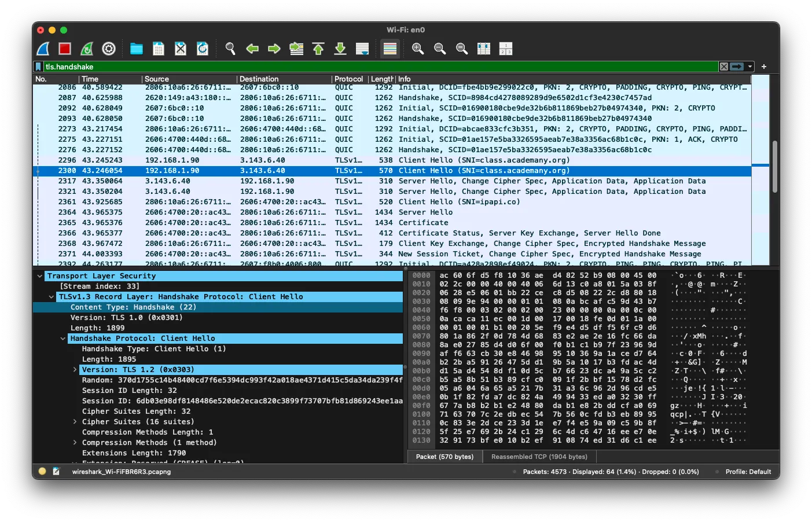
Task: Reset text to normal size
Action: [462, 49]
